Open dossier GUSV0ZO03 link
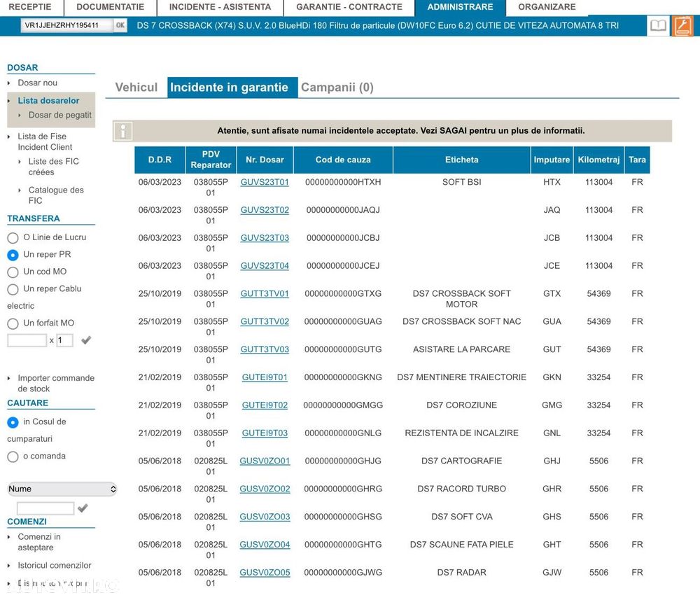 (x=265, y=517)
